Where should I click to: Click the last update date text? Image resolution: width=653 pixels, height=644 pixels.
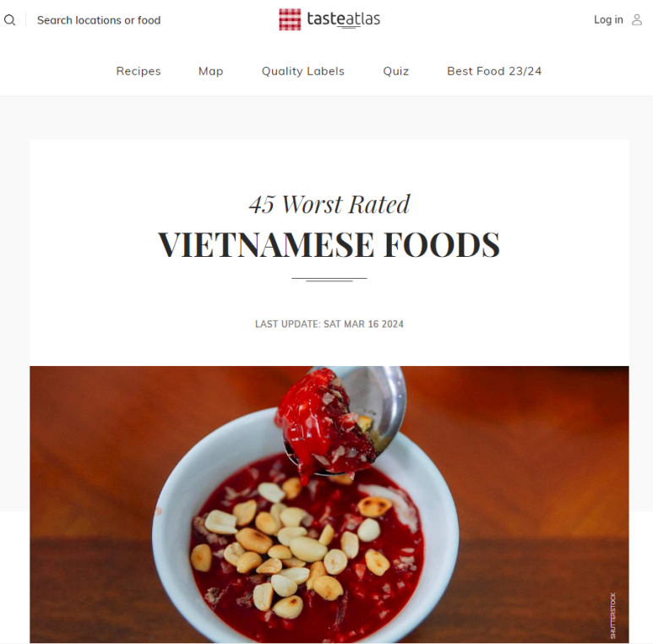pos(329,324)
